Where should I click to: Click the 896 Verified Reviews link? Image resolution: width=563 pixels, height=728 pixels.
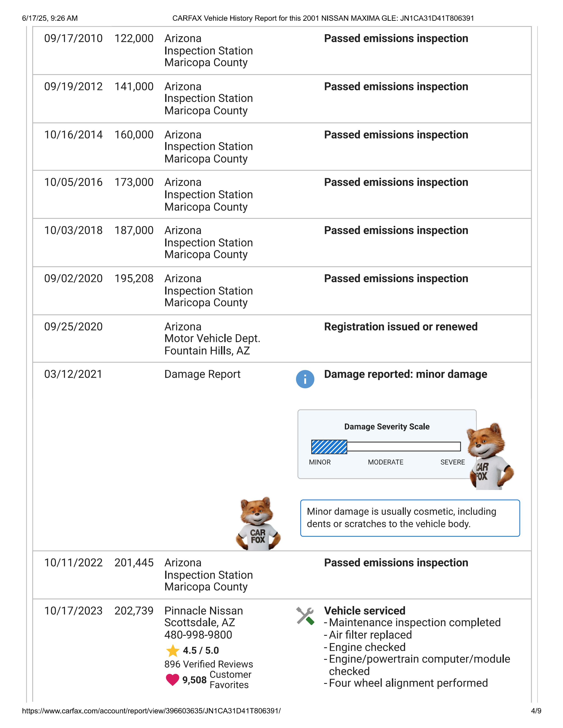[208, 664]
